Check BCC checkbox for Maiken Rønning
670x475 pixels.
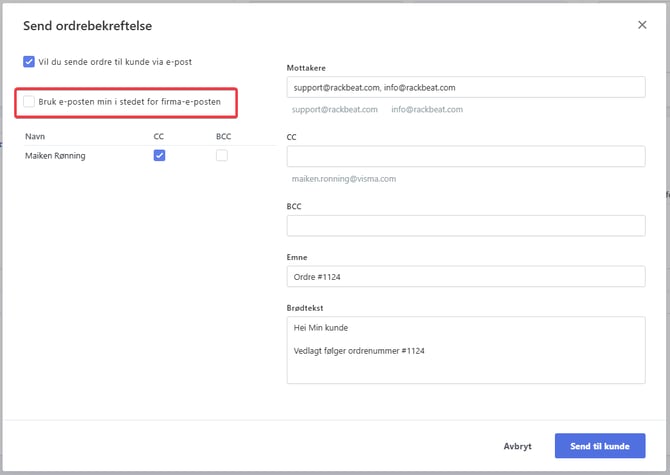221,155
